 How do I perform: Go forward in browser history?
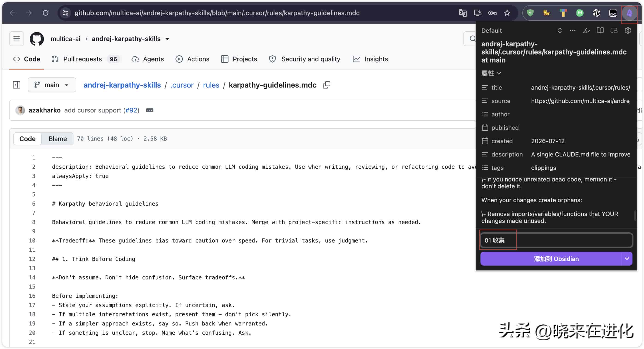[x=29, y=13]
